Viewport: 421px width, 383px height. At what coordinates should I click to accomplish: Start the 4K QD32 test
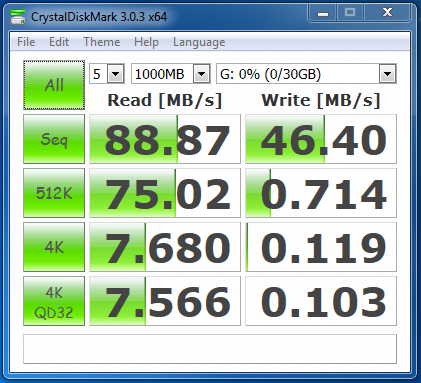click(x=54, y=301)
